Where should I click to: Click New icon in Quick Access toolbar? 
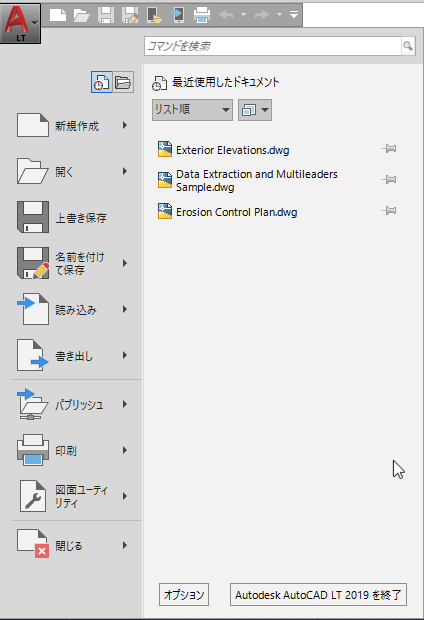[58, 15]
